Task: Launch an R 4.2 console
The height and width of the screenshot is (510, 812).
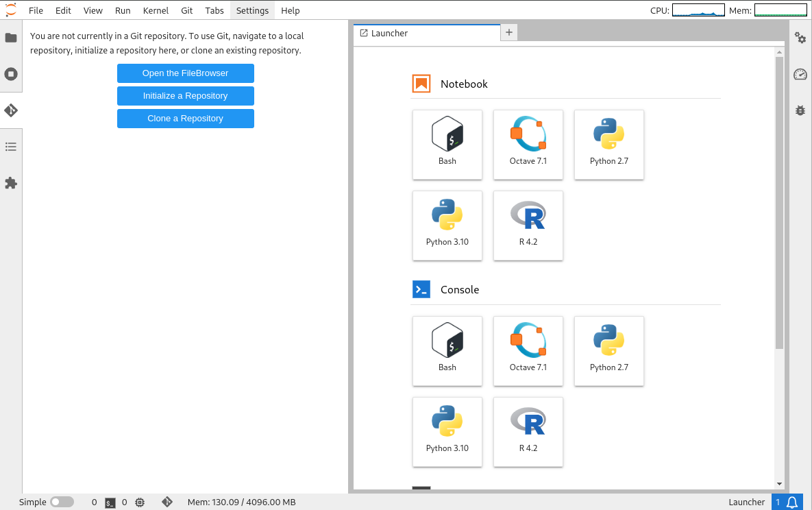Action: (x=528, y=432)
